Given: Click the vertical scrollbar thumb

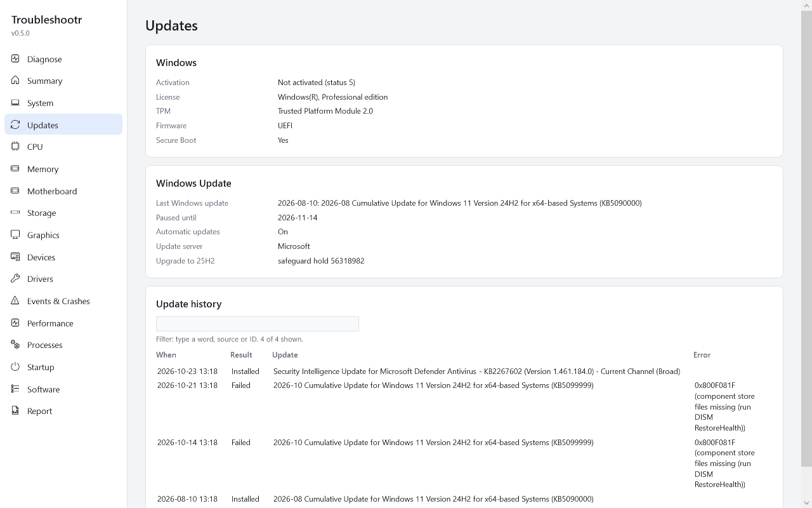Looking at the screenshot, I should tap(806, 239).
